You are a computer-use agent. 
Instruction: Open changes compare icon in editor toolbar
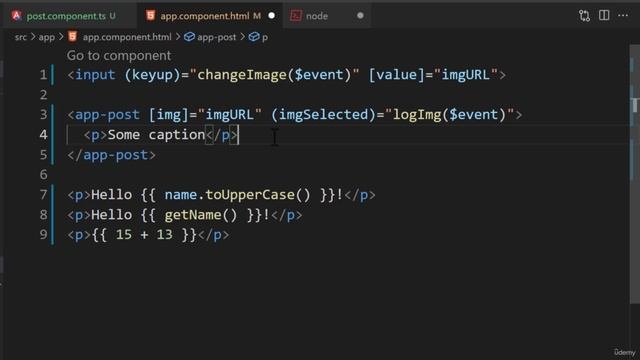click(584, 16)
